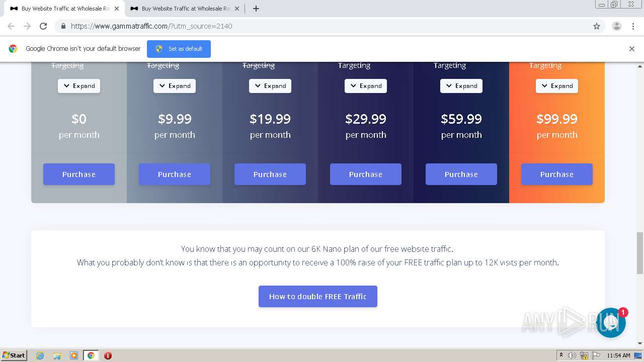The height and width of the screenshot is (362, 644).
Task: Click the scrollbar up arrow
Action: click(x=640, y=66)
